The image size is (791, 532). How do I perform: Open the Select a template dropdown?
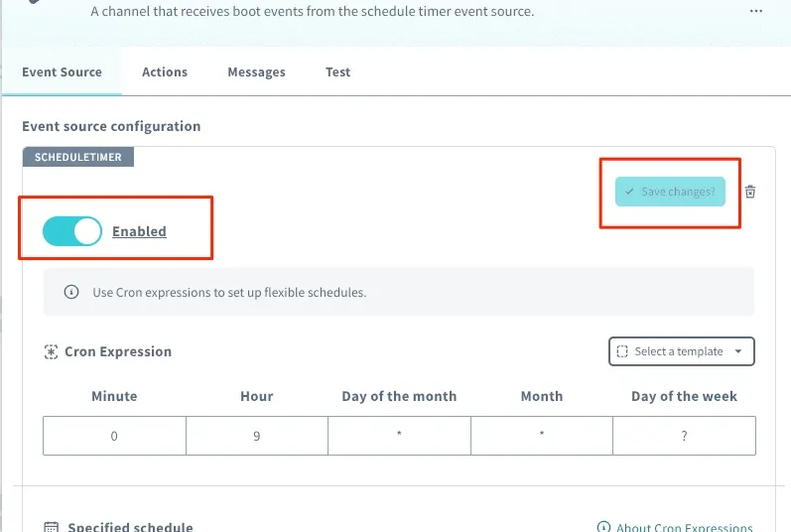coord(682,351)
